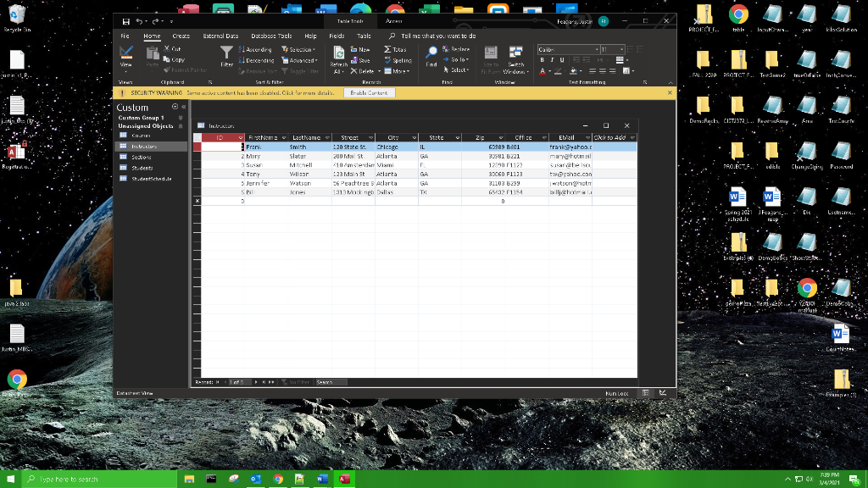Open the Students table in navigation pane
868x488 pixels.
coord(142,168)
